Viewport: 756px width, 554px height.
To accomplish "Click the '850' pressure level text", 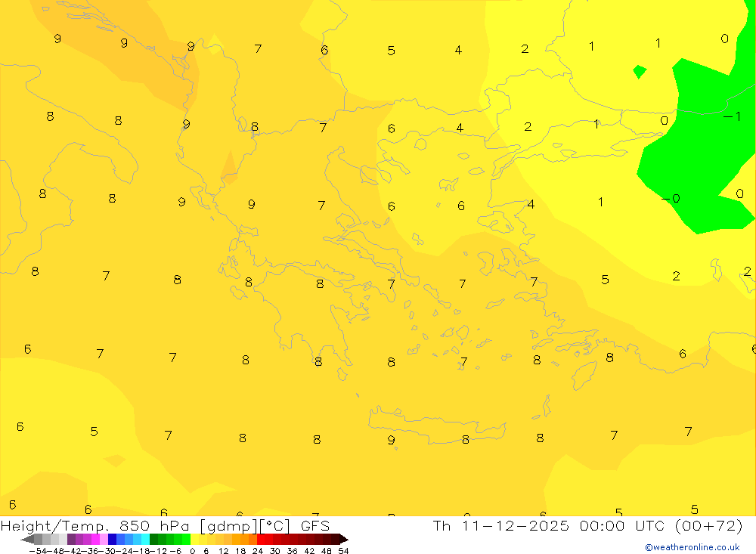I will coord(133,525).
